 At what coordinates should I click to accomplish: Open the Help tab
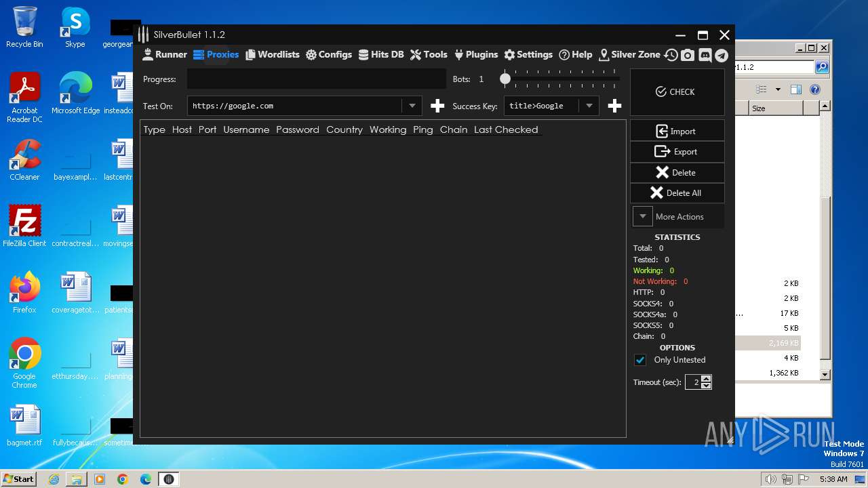[x=575, y=55]
